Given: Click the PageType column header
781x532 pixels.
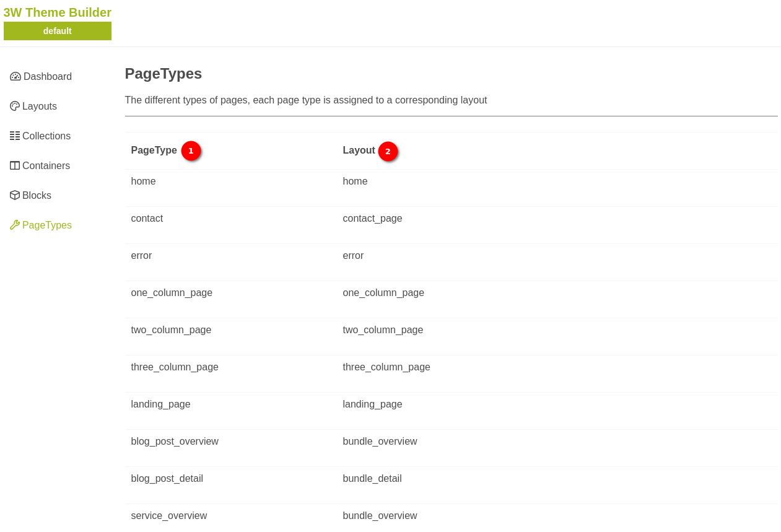Looking at the screenshot, I should [154, 150].
